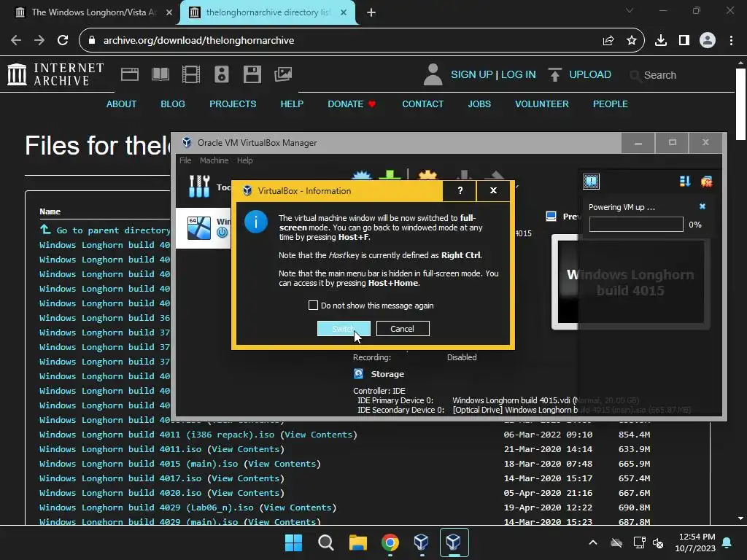Open File Explorer from taskbar

point(357,542)
